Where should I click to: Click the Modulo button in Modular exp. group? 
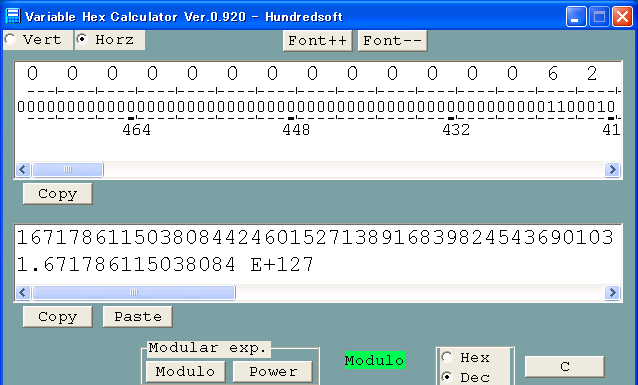point(186,372)
